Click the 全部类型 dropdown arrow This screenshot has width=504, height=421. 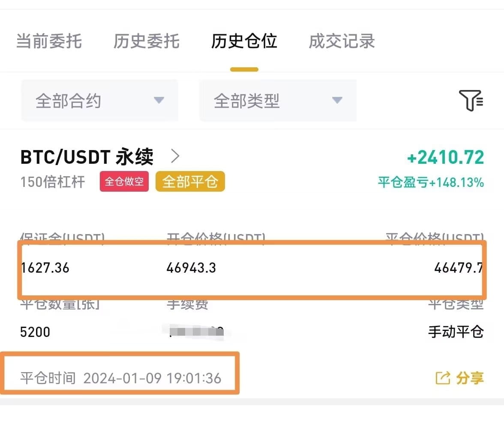[337, 100]
